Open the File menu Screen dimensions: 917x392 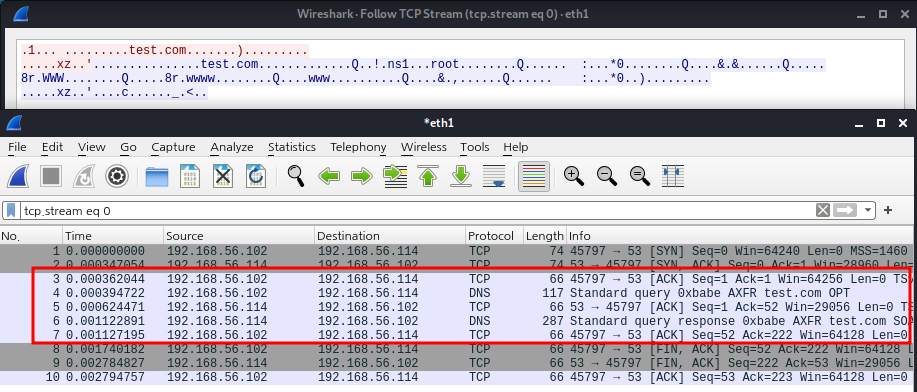pos(17,147)
